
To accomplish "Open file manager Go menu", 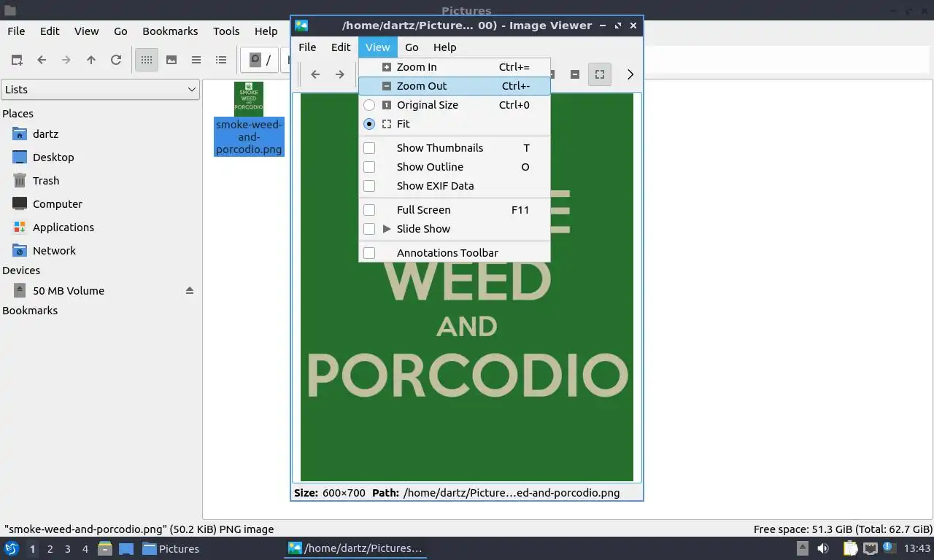I will click(x=120, y=31).
